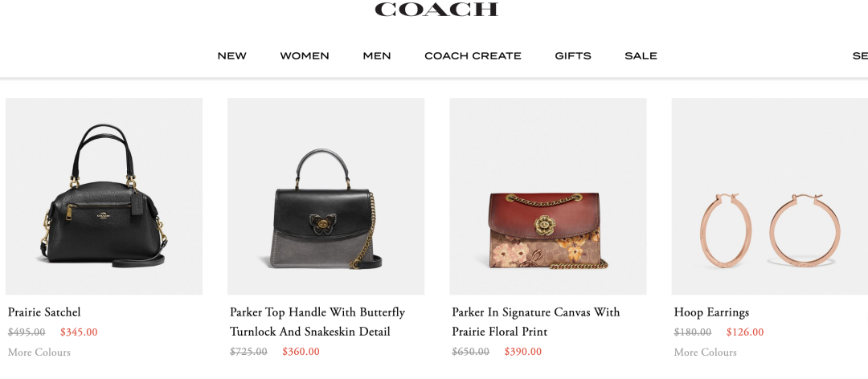
Task: Open the WOMEN navigation menu
Action: click(x=305, y=56)
